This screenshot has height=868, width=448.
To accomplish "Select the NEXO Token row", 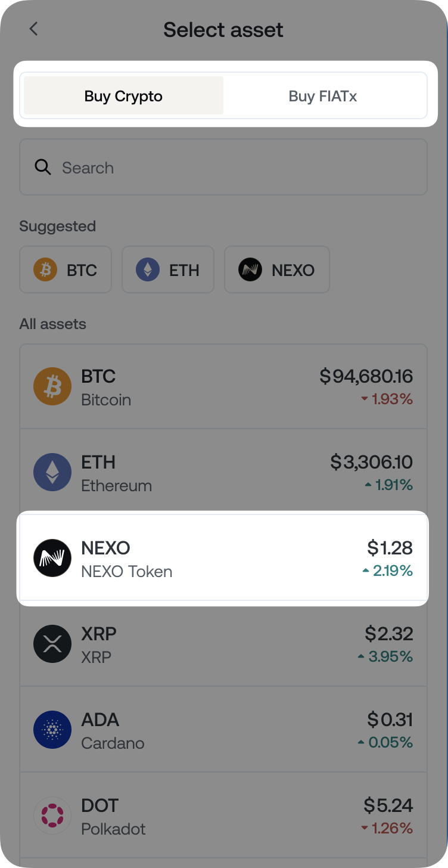I will click(x=223, y=558).
